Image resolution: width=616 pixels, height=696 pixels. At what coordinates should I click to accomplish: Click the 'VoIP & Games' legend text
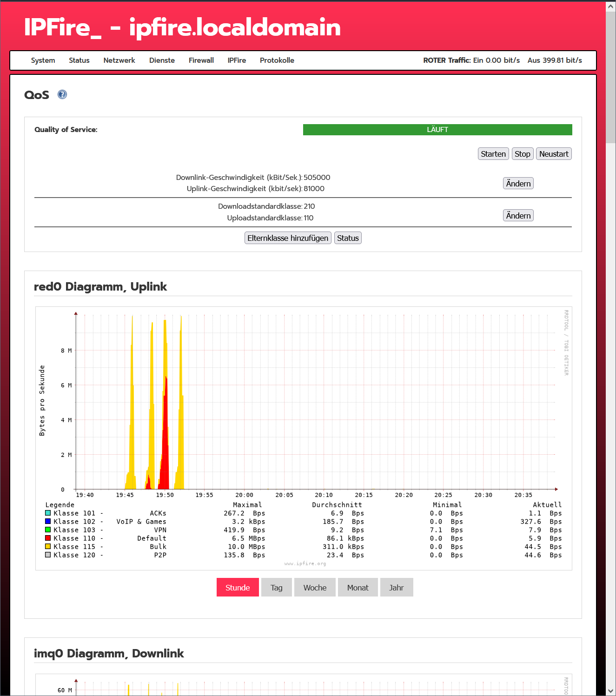coord(141,522)
